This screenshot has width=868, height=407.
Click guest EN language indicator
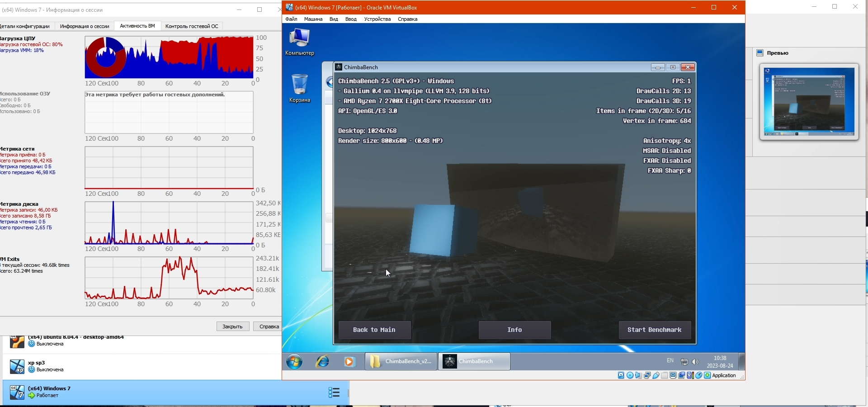(670, 361)
